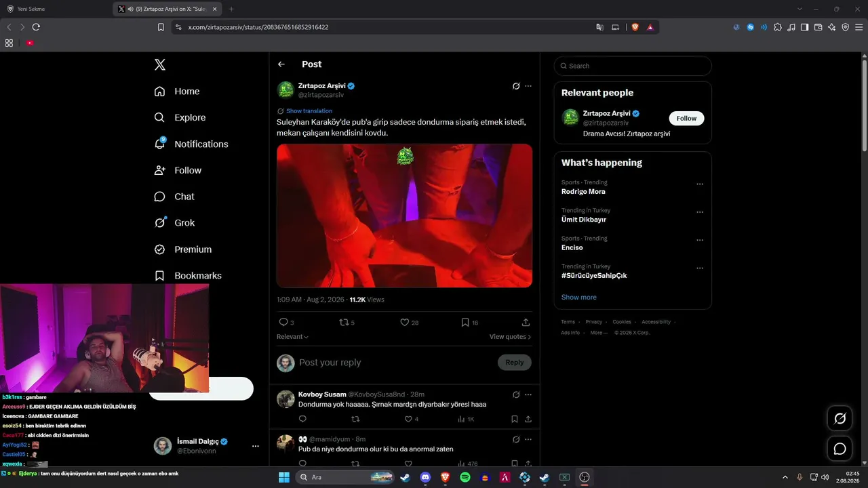Viewport: 868px width, 488px height.
Task: Open more options for #SürücüyeSahipÇık trend
Action: [x=700, y=268]
